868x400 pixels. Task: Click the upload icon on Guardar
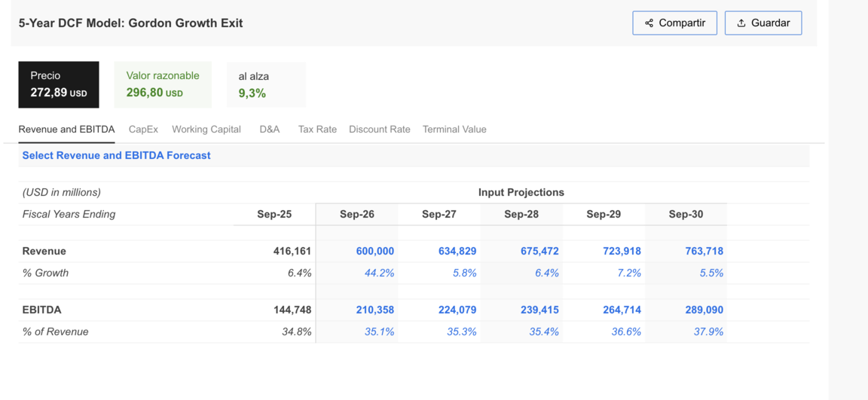741,23
